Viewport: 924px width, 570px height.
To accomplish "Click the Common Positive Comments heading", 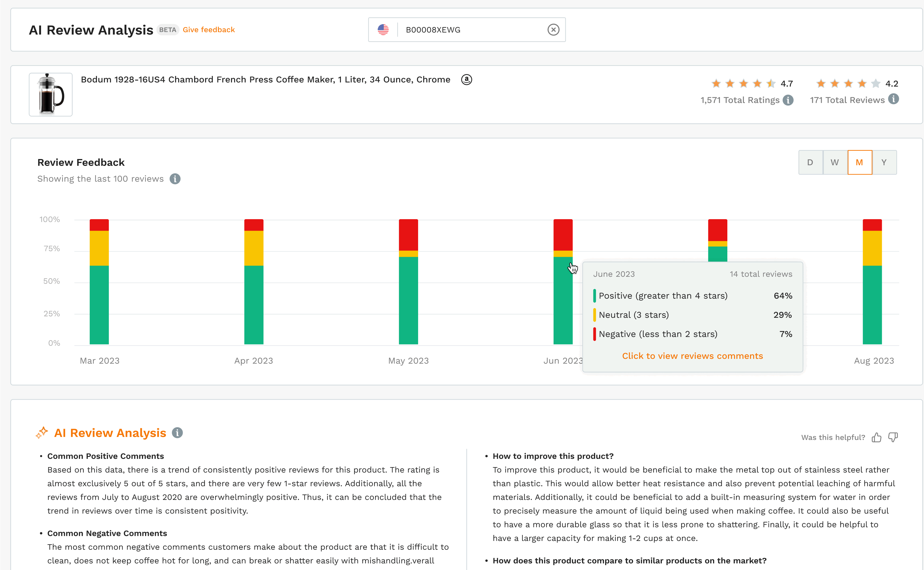I will pos(105,456).
